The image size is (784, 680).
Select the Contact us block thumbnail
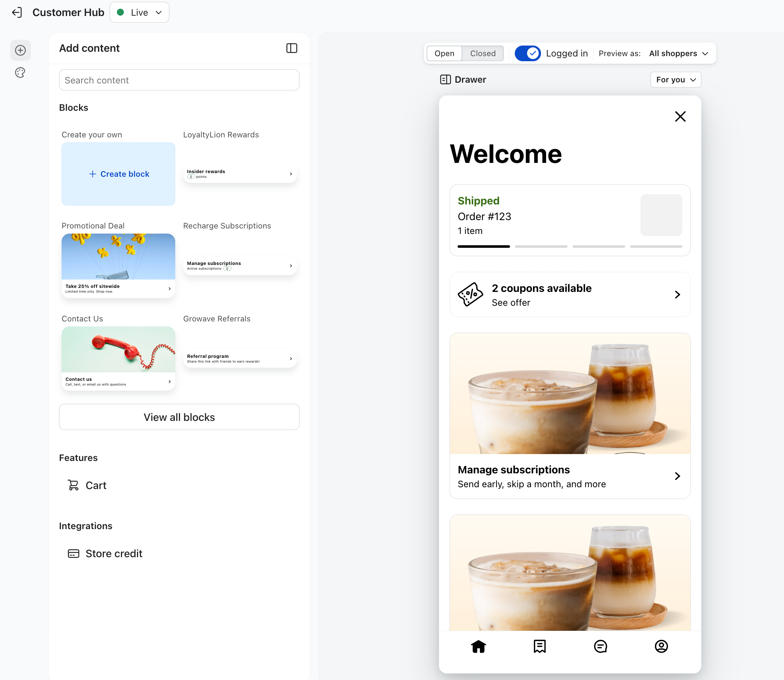[118, 358]
